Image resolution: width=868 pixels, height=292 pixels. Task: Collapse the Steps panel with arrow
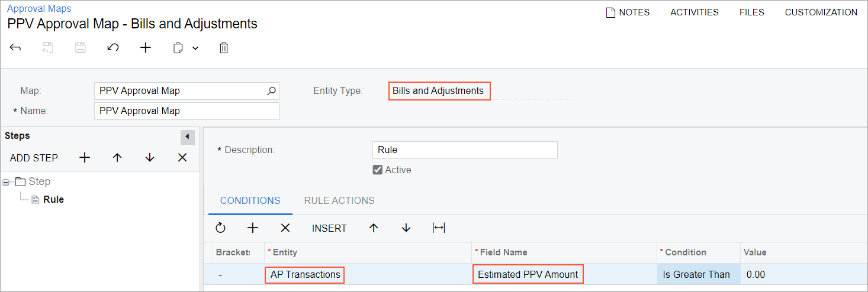(187, 137)
